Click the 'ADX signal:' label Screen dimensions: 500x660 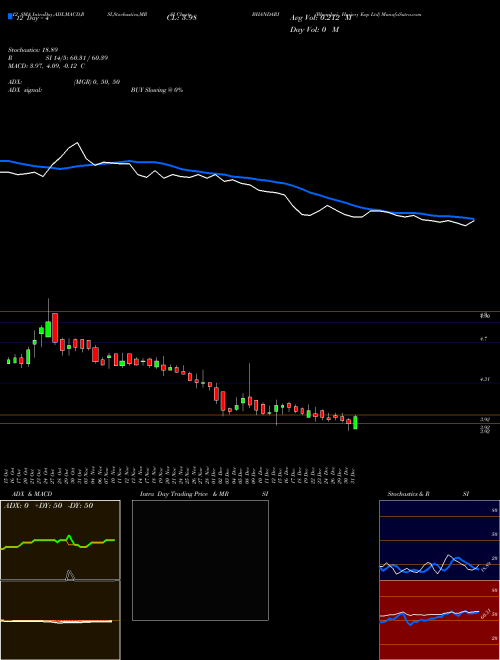pos(25,90)
